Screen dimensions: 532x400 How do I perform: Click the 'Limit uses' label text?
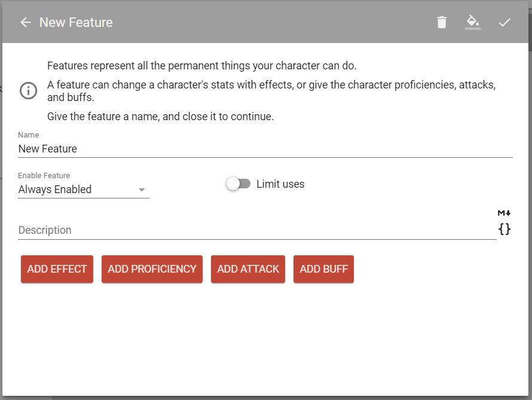coord(280,184)
